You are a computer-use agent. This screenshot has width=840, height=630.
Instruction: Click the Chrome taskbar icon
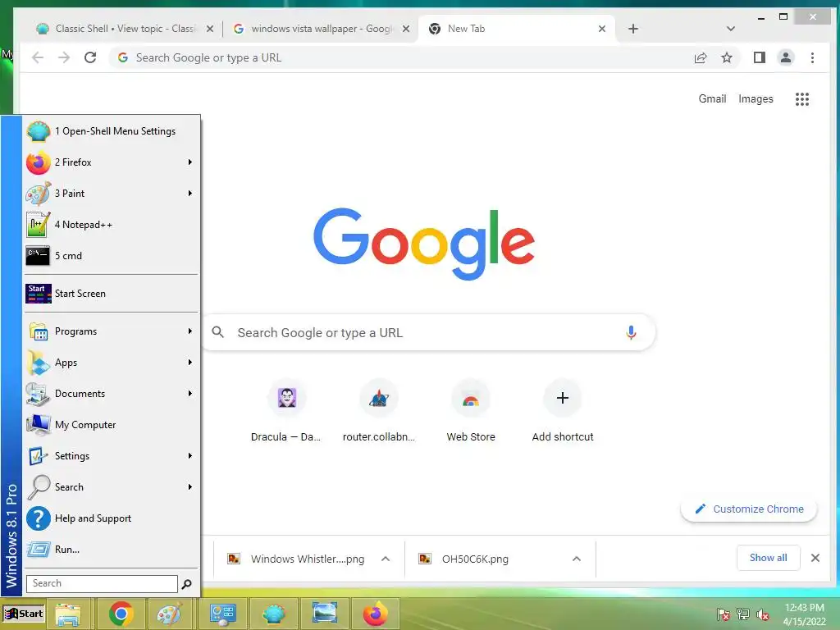pyautogui.click(x=121, y=614)
